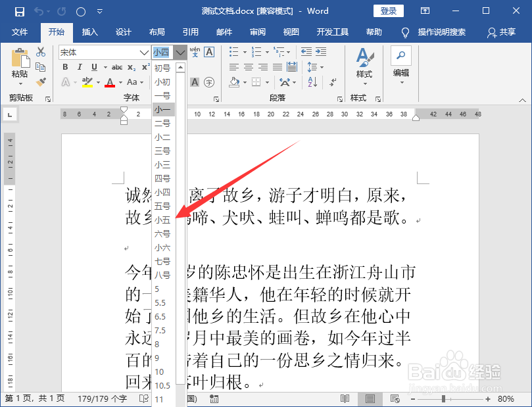
Task: Sort paragraphs using the A-Z sort icon
Action: point(312,82)
